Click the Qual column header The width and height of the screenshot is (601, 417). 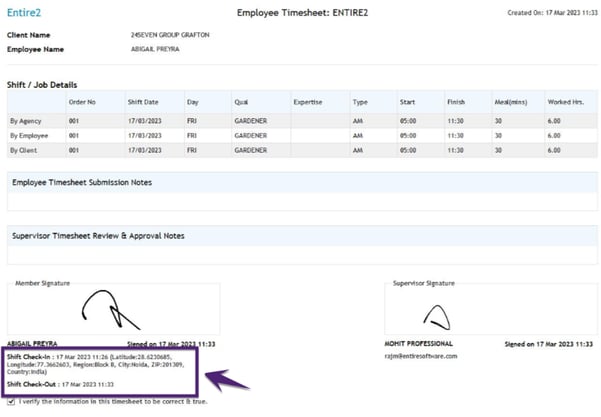pos(241,102)
